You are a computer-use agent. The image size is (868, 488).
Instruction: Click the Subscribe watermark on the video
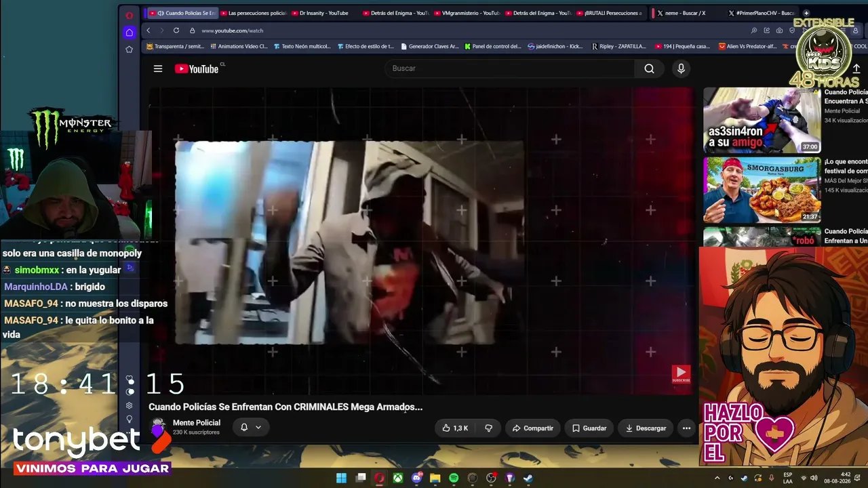pos(681,374)
